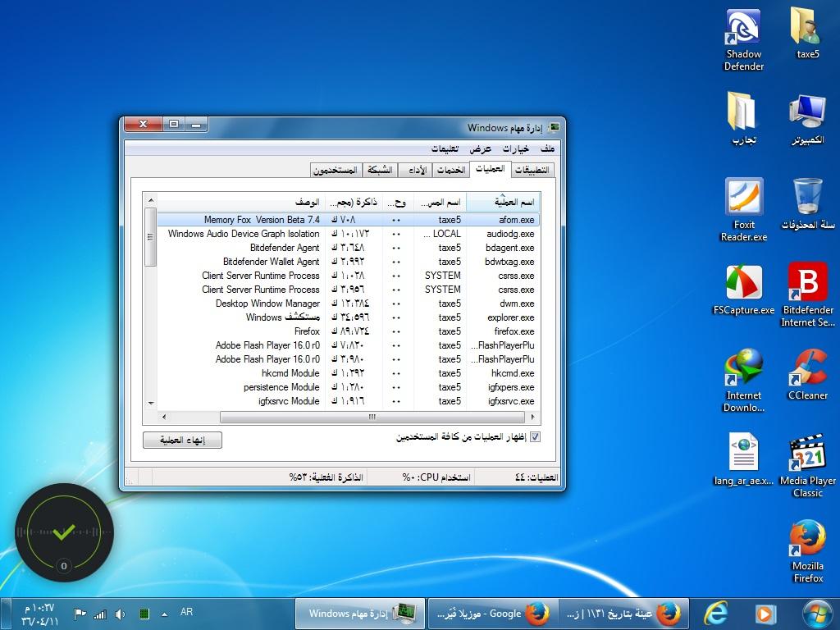Screen dimensions: 840x630
Task: Open the ملف (File) menu
Action: coord(547,148)
